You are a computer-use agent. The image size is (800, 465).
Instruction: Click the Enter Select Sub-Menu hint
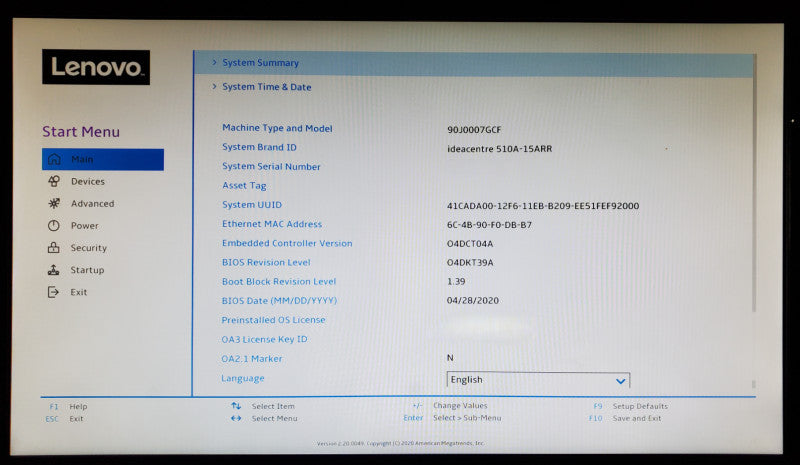coord(453,418)
